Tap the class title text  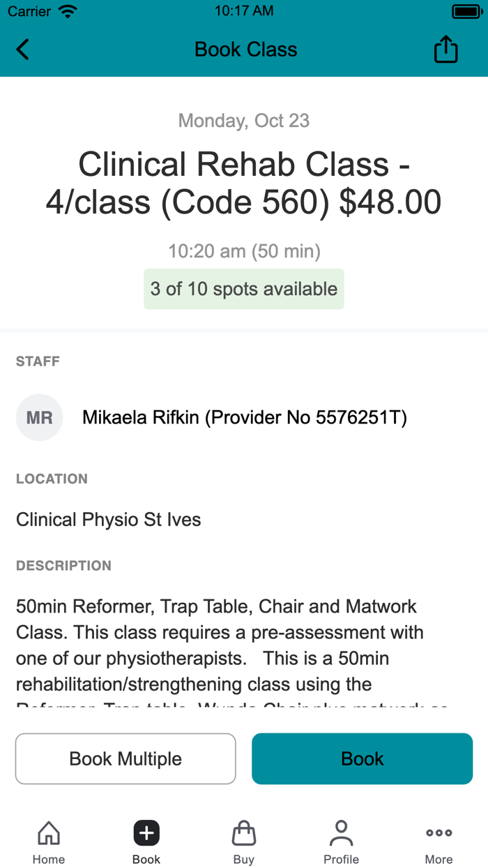[243, 183]
